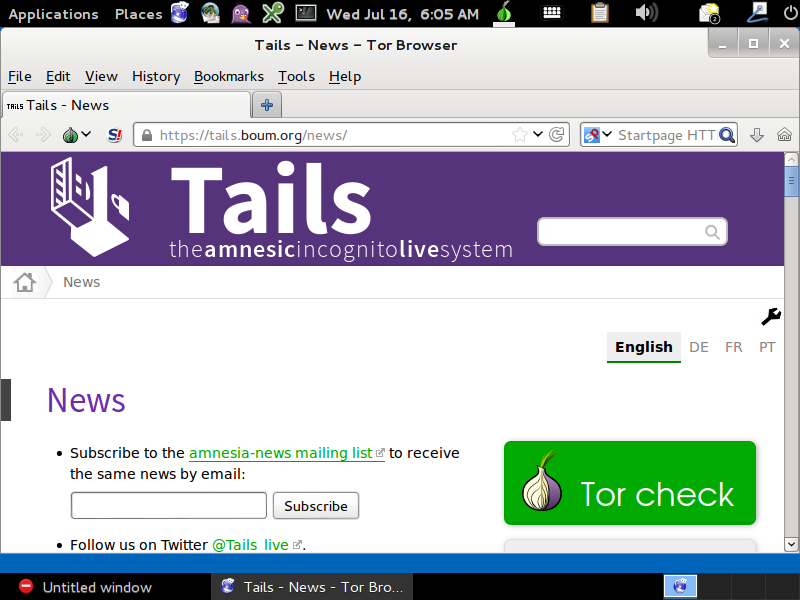Open the notification icon with the badge 2
The image size is (800, 600).
point(710,13)
